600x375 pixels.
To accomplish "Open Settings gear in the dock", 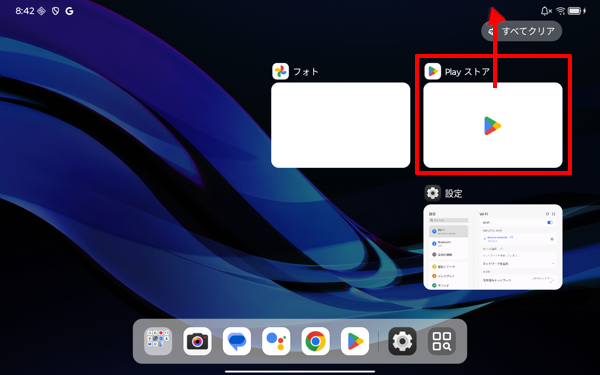I will (403, 341).
